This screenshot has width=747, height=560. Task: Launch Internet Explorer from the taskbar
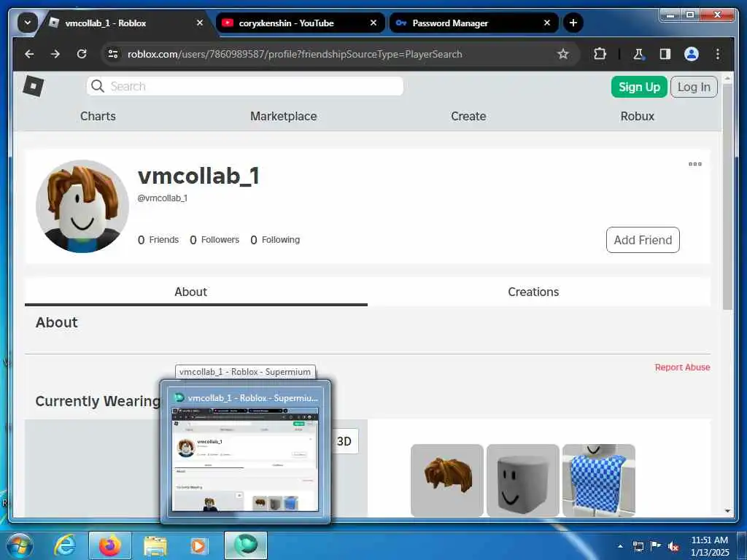point(65,545)
